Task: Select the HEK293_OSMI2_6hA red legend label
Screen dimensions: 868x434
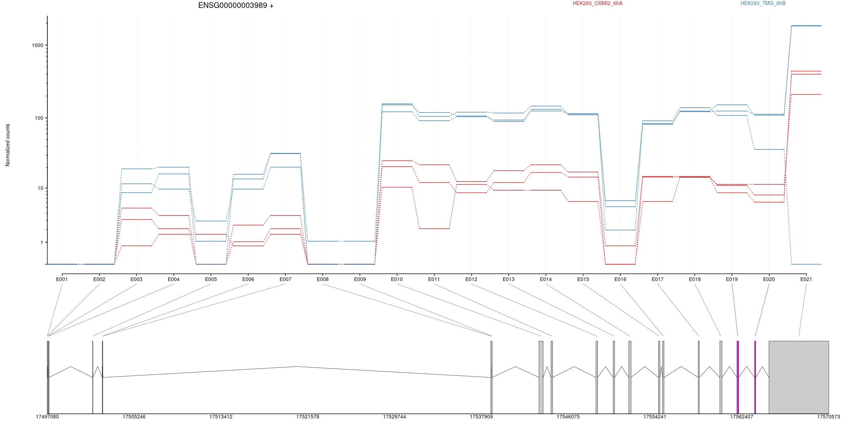Action: tap(597, 3)
